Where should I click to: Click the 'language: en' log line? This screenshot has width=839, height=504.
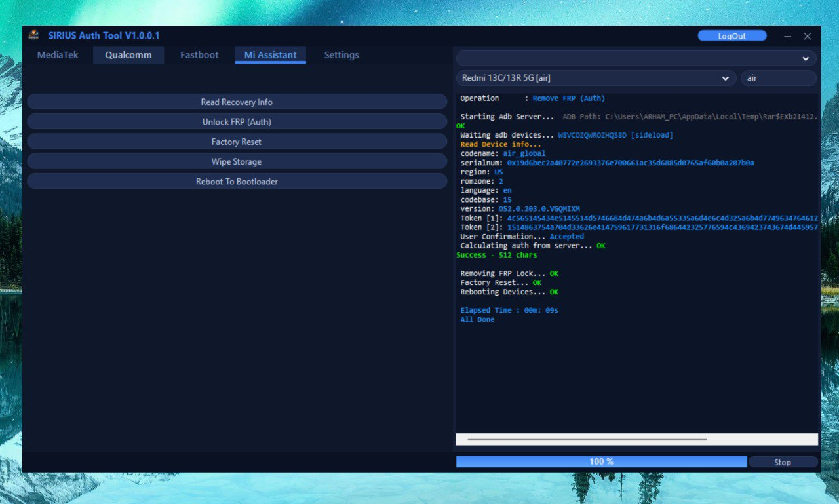[x=486, y=190]
